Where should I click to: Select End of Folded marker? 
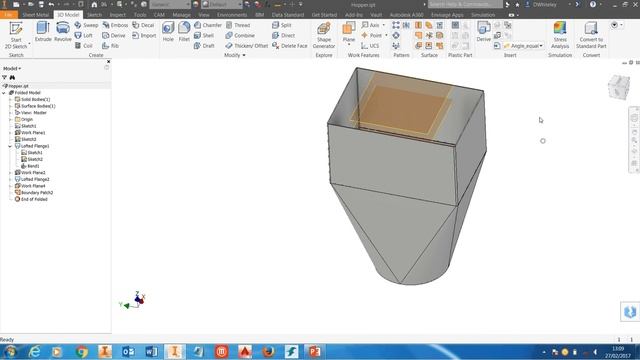tap(31, 199)
